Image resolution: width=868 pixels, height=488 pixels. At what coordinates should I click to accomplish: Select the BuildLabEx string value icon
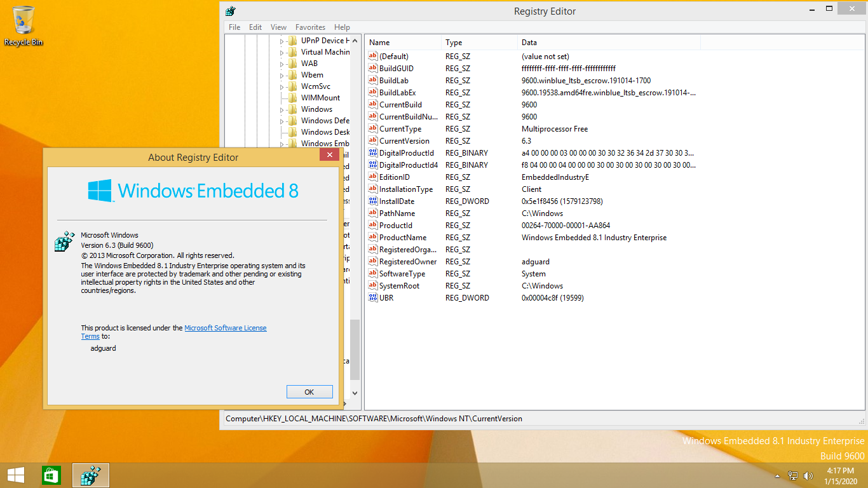click(373, 93)
